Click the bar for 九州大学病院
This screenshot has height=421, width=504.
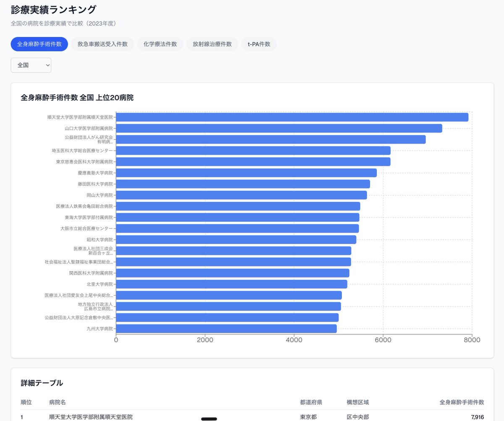(x=226, y=329)
